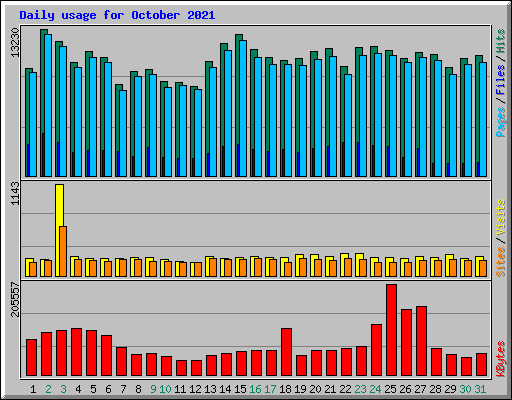Click day label 18 on the x-axis
This screenshot has height=400, width=512.
tap(285, 389)
